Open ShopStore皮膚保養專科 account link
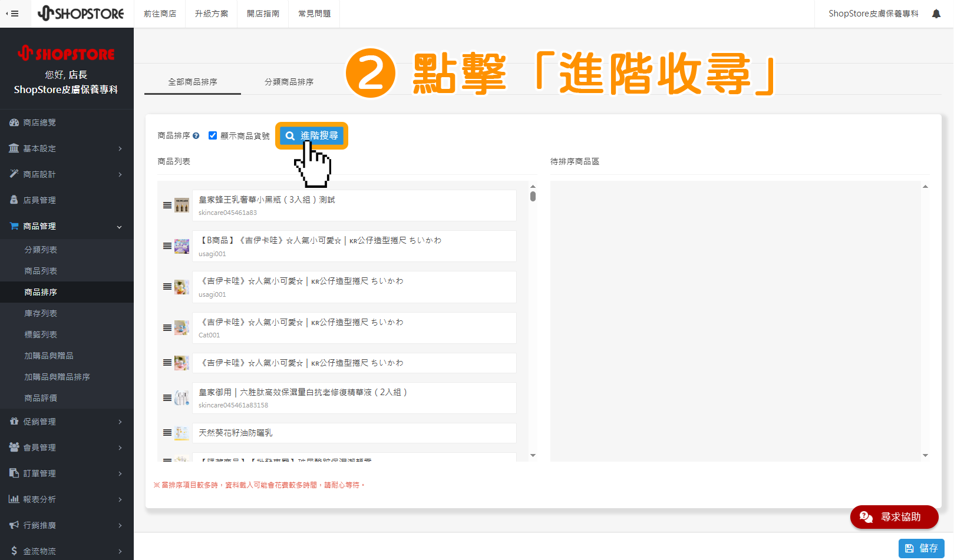This screenshot has height=560, width=954. (x=873, y=14)
